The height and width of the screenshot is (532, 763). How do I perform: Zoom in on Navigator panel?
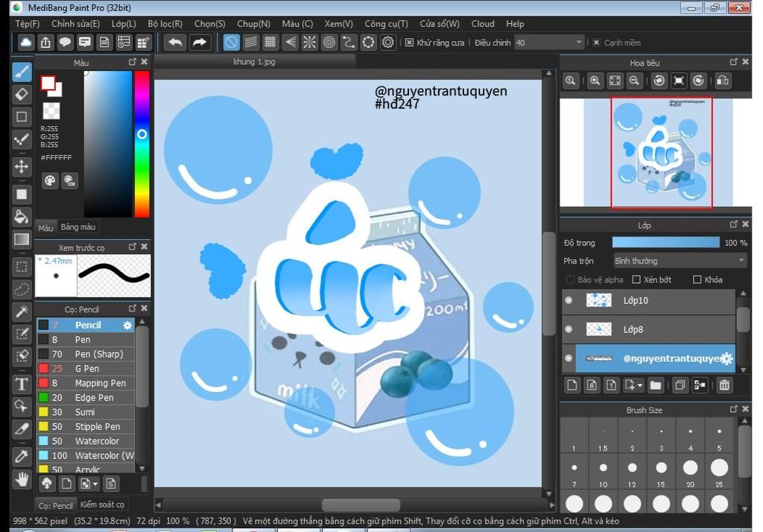click(x=595, y=80)
